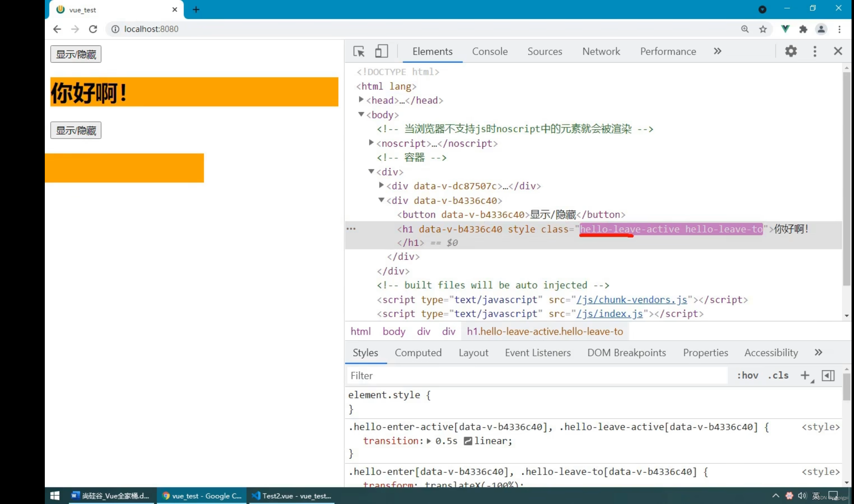The image size is (854, 504).
Task: Open the /js/chunk-vendors.js script link
Action: click(632, 300)
